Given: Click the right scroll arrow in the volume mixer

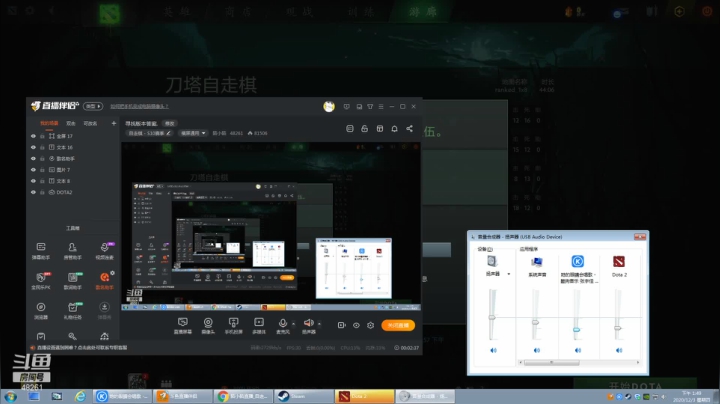Looking at the screenshot, I should coord(638,363).
